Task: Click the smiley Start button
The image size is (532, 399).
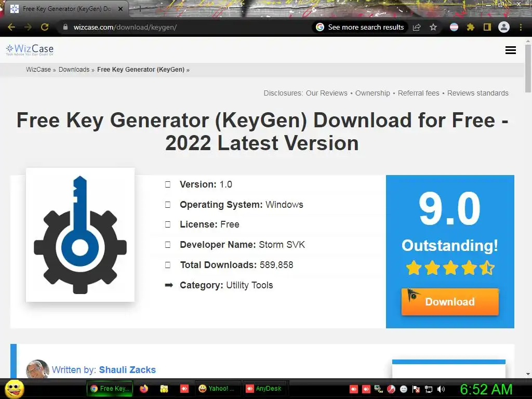Action: click(x=15, y=389)
